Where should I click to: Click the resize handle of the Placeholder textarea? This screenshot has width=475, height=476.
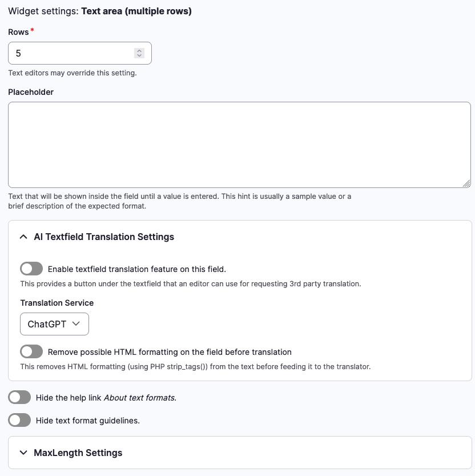pos(467,183)
